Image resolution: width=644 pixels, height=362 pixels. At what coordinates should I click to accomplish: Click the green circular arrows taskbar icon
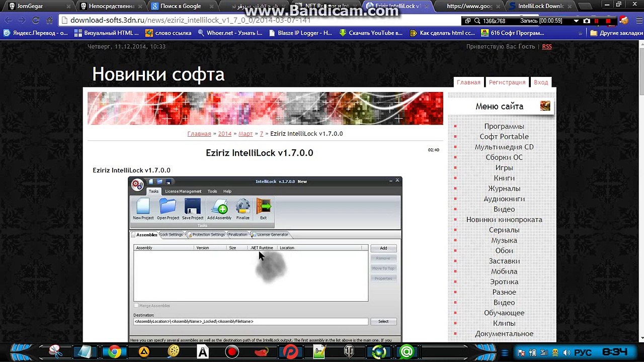coord(379,352)
